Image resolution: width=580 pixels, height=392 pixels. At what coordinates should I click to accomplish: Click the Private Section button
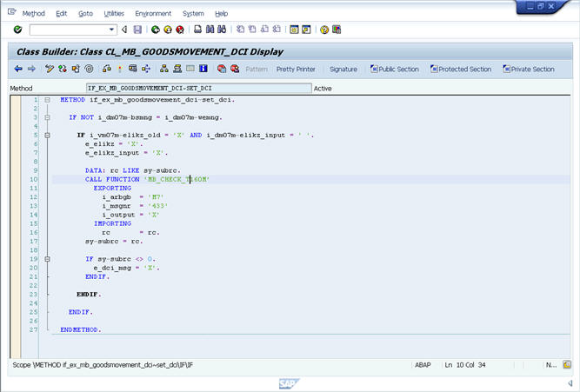(x=527, y=69)
